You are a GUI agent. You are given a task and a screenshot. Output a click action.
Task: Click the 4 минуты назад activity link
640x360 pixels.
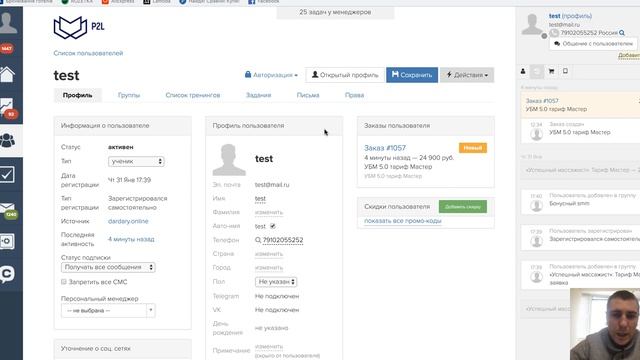tap(131, 239)
